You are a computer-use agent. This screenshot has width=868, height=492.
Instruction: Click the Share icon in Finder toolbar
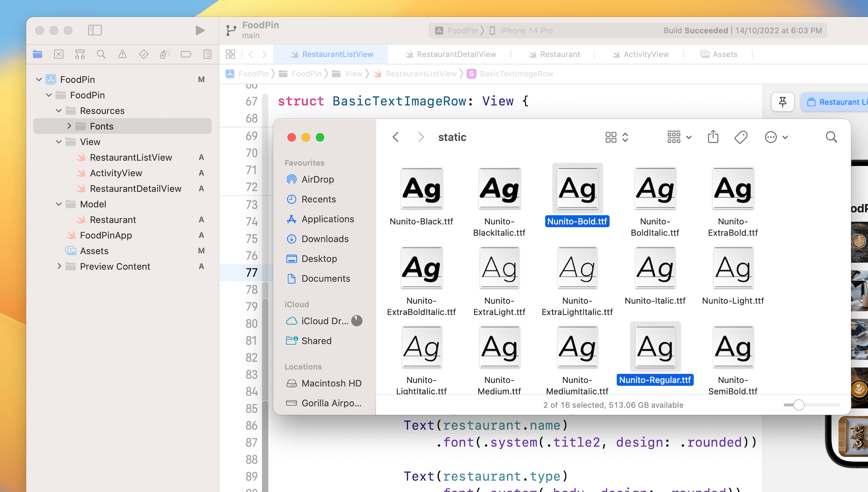coord(713,137)
